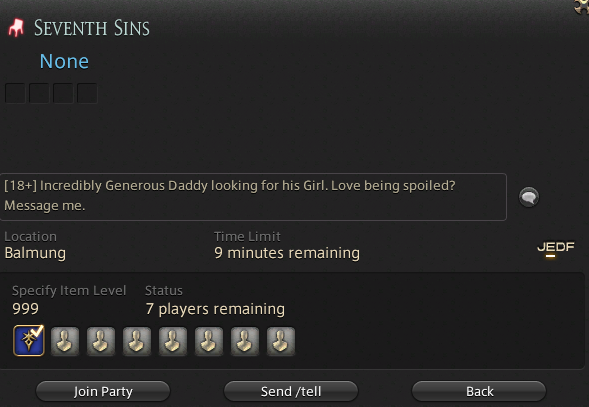Click the JEDF language indicator
Viewport: 589px width, 407px height.
click(556, 248)
